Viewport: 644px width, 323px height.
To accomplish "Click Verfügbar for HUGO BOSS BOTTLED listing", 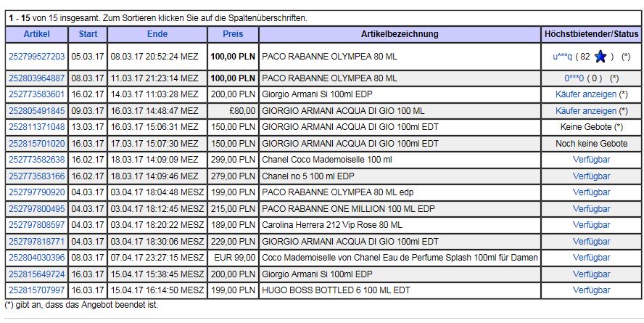I will pyautogui.click(x=592, y=290).
